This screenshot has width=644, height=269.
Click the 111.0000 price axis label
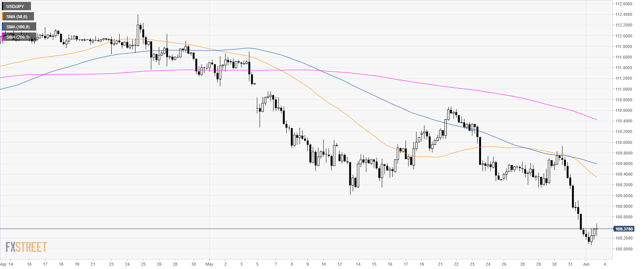pyautogui.click(x=624, y=89)
